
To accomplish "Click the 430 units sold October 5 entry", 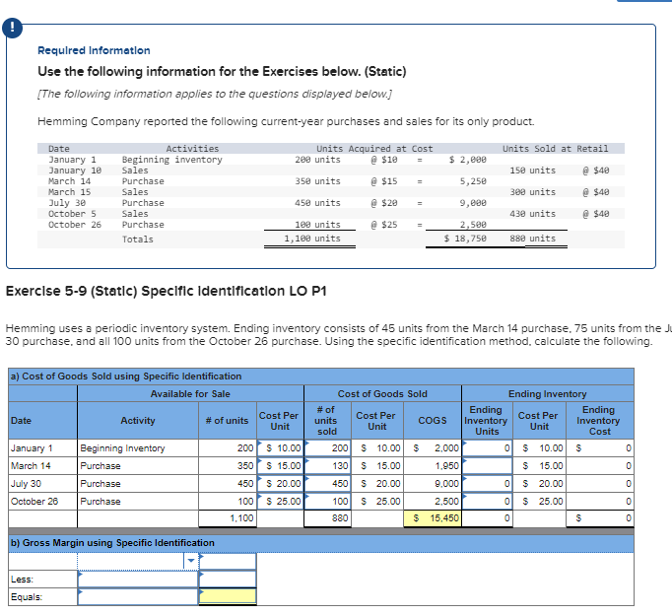I will click(532, 214).
